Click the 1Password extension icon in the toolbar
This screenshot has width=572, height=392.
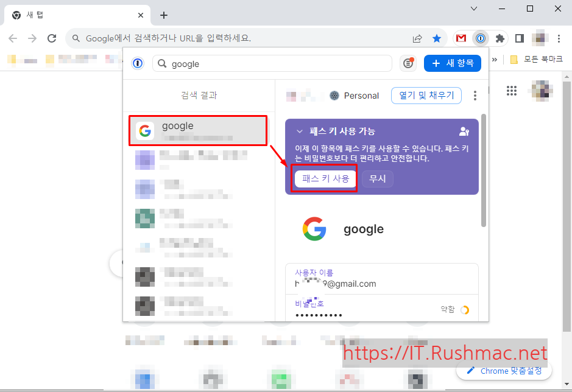click(x=481, y=38)
